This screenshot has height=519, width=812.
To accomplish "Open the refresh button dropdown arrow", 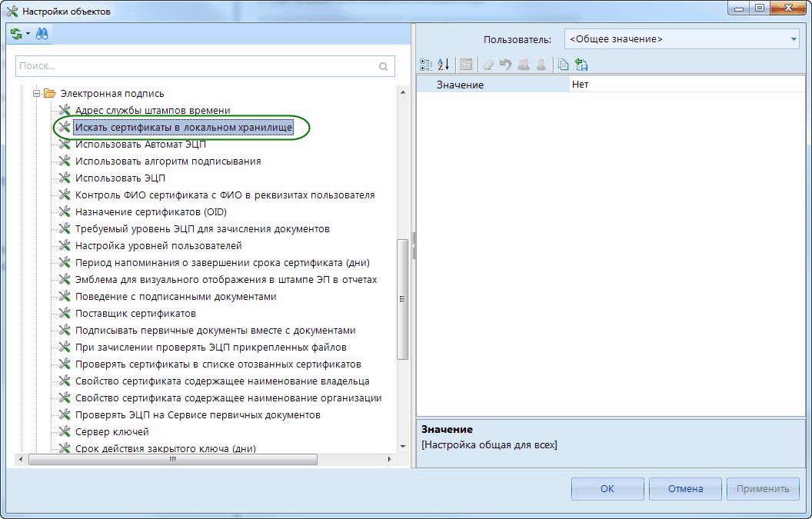I will point(28,34).
